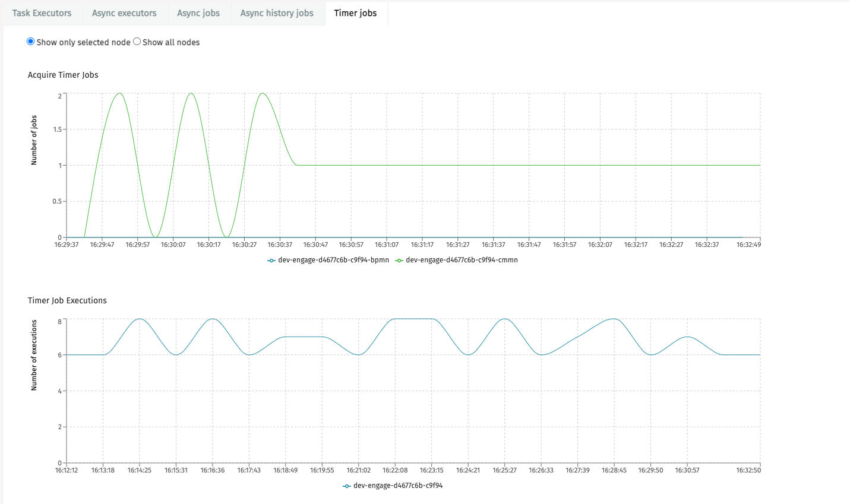The height and width of the screenshot is (504, 850).
Task: Toggle the dev-engage-d4677c6b-c9f94-cmmn series label
Action: click(462, 260)
